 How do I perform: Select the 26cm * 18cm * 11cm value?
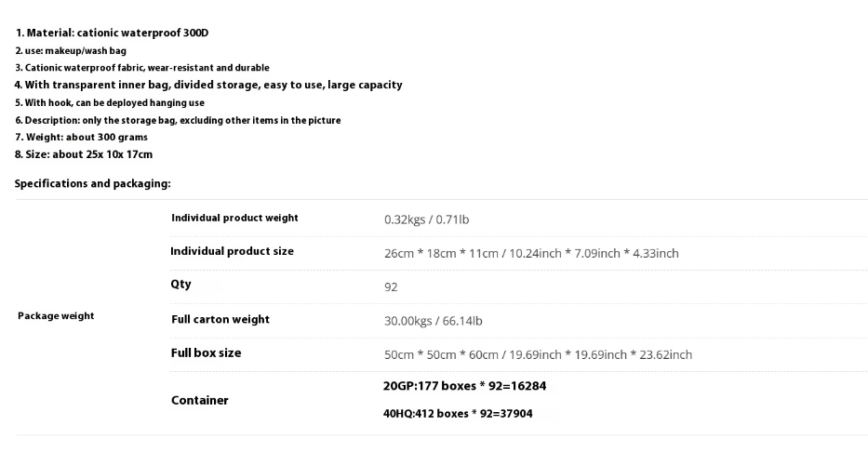(x=530, y=253)
